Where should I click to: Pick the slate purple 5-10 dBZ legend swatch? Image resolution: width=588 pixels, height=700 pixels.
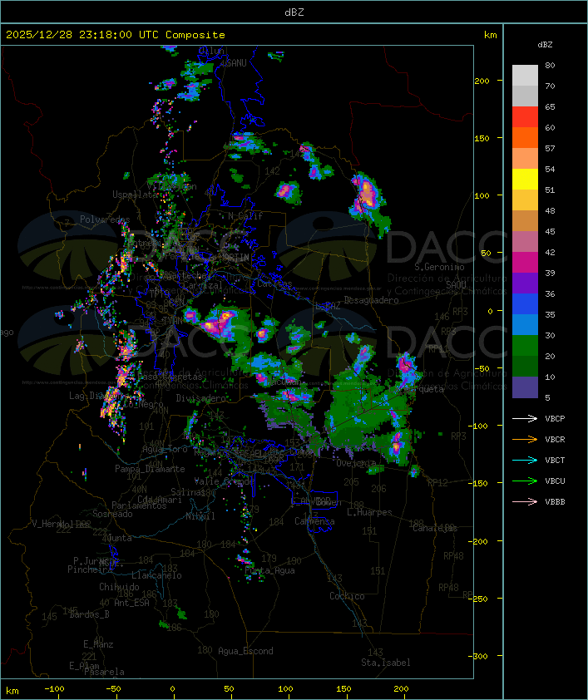click(525, 387)
